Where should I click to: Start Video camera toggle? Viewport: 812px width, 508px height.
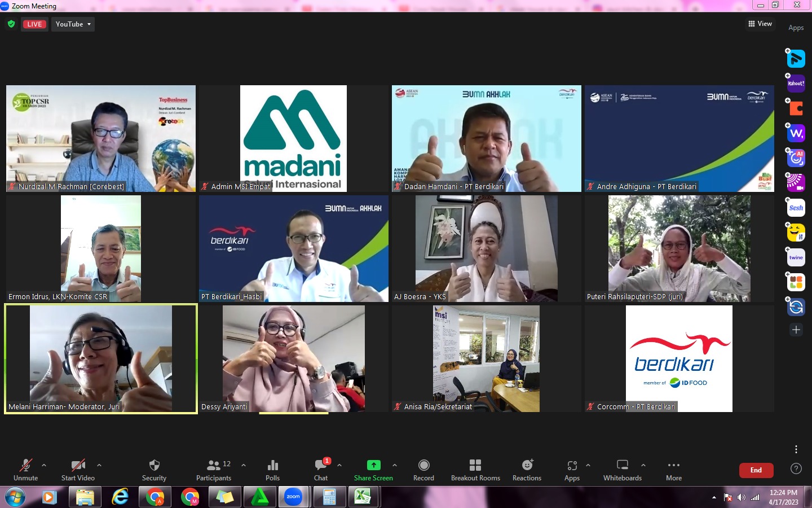point(78,470)
